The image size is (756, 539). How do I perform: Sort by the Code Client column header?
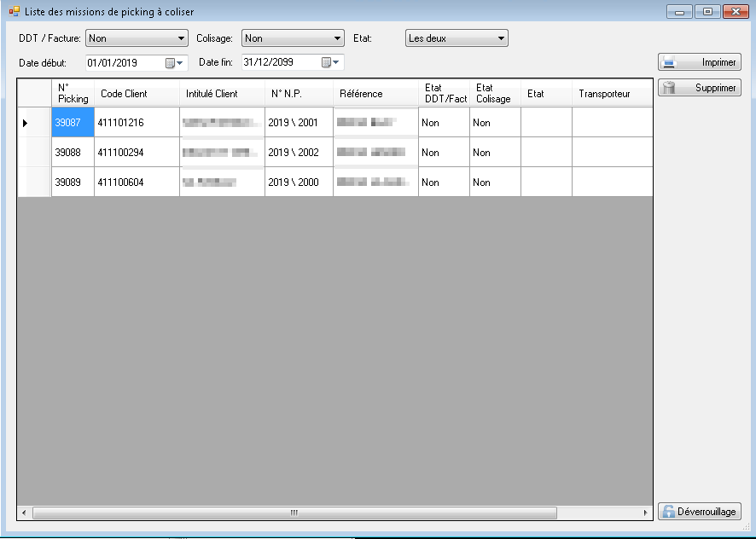coord(137,93)
